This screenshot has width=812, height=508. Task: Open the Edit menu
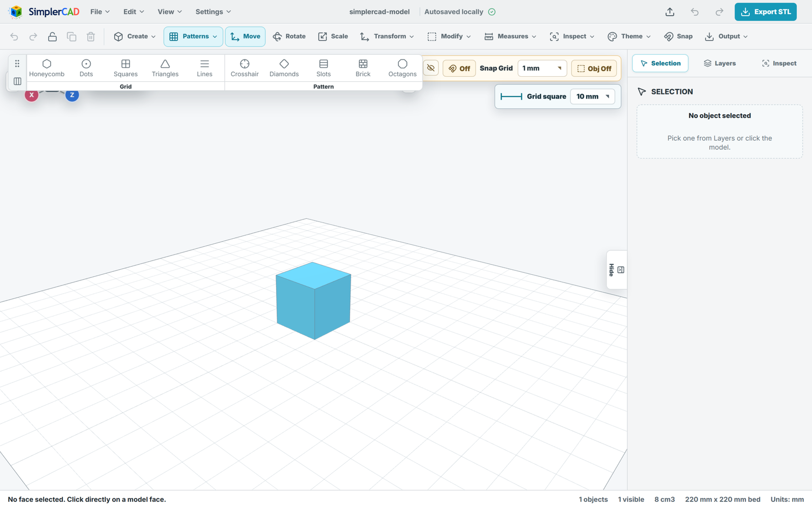point(134,12)
